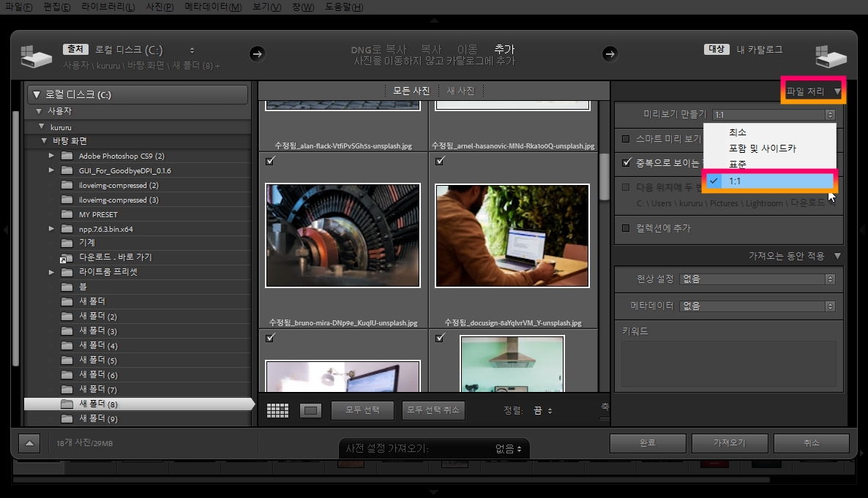
Task: Collapse the 파일 처리 panel
Action: 837,91
